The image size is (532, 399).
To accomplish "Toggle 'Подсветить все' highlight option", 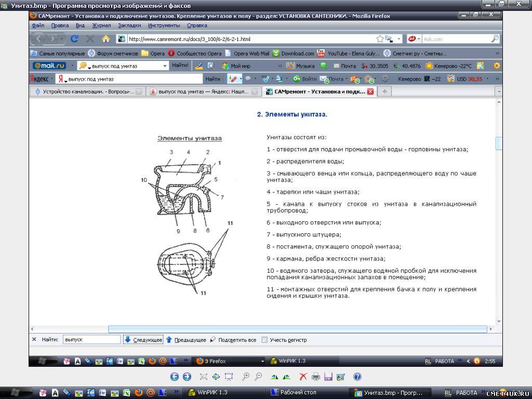I will [x=233, y=340].
